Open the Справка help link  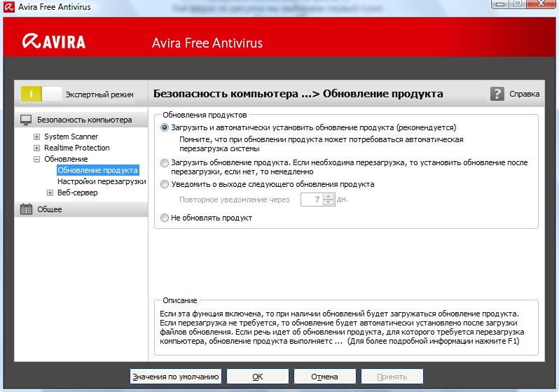524,94
